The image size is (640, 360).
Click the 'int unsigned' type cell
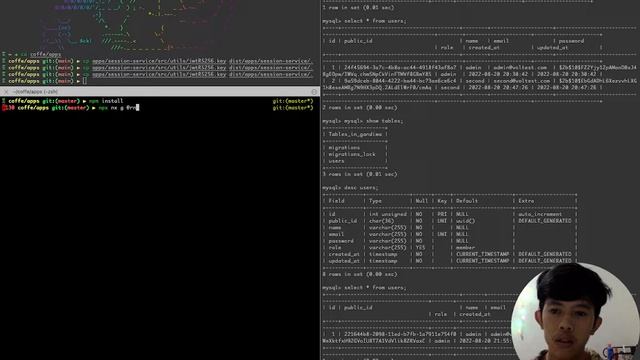(388, 214)
